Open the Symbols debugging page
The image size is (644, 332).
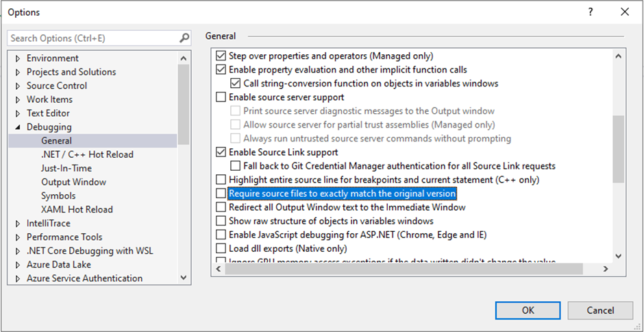coord(58,195)
